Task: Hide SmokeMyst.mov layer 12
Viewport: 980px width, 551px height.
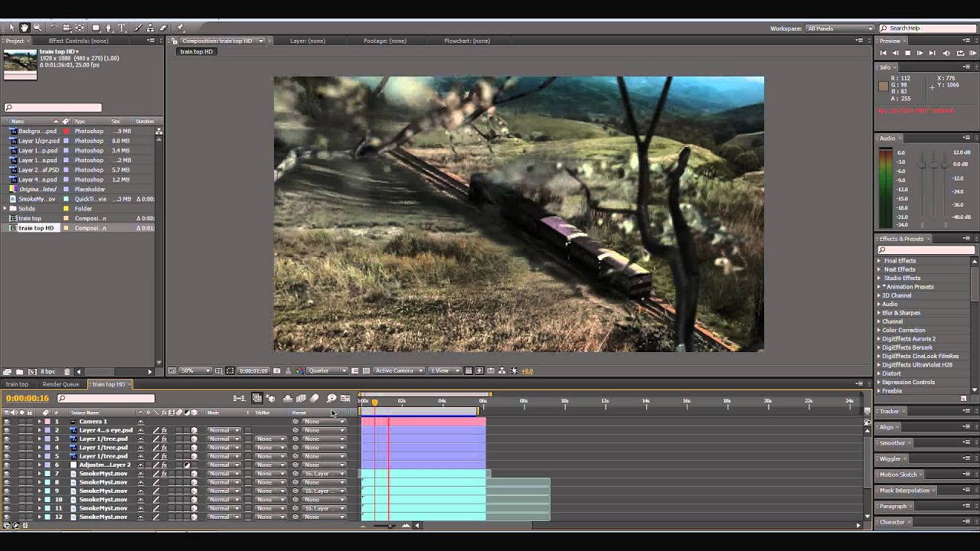Action: coord(7,517)
